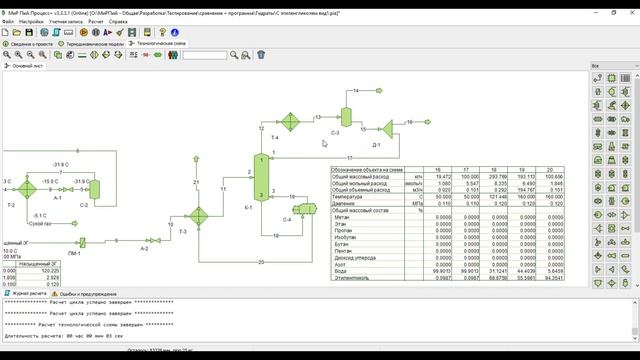The image size is (640, 360).
Task: Click the Сухой газ outlet arrow
Action: click(74, 223)
